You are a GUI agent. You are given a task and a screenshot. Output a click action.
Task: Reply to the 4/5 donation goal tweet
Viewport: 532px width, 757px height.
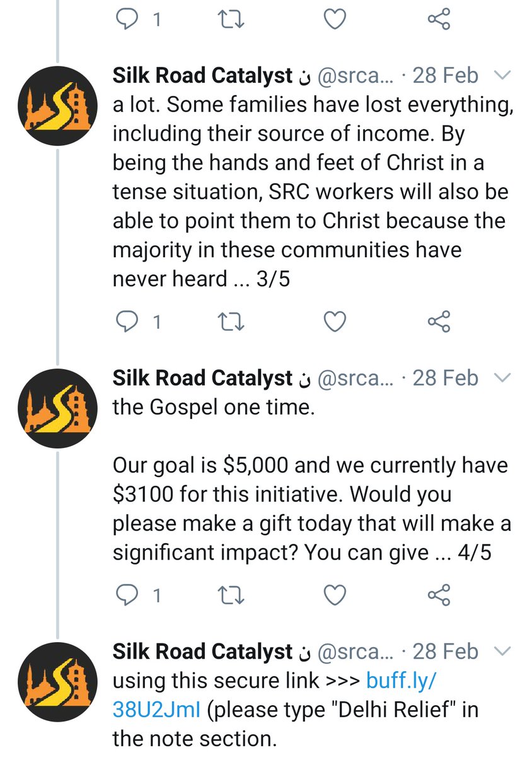(x=129, y=594)
